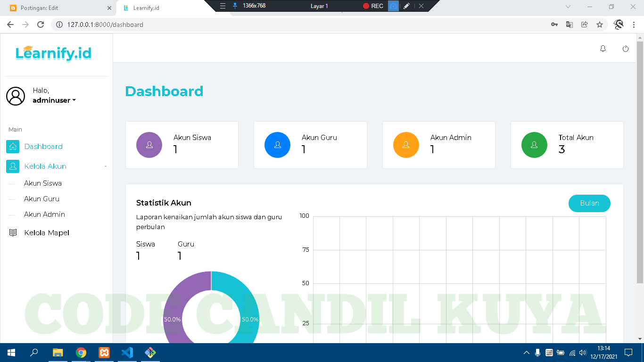Click the REC record button

tap(373, 6)
